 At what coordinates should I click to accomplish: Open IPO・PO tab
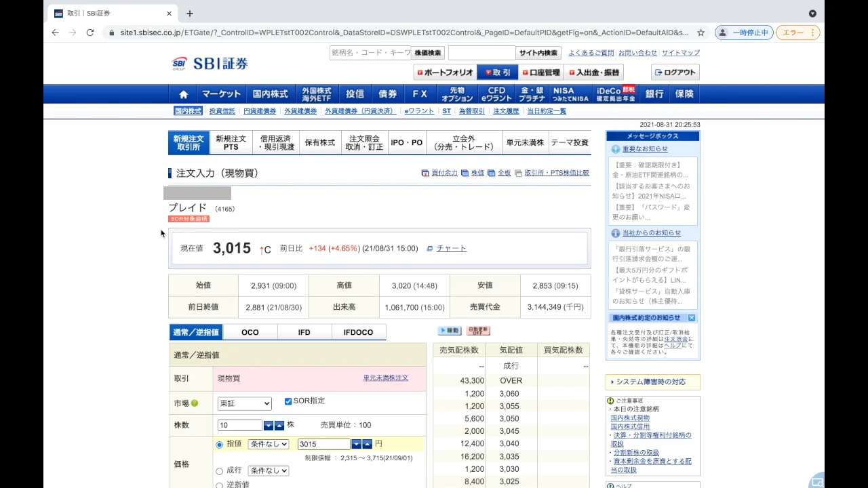(x=407, y=143)
